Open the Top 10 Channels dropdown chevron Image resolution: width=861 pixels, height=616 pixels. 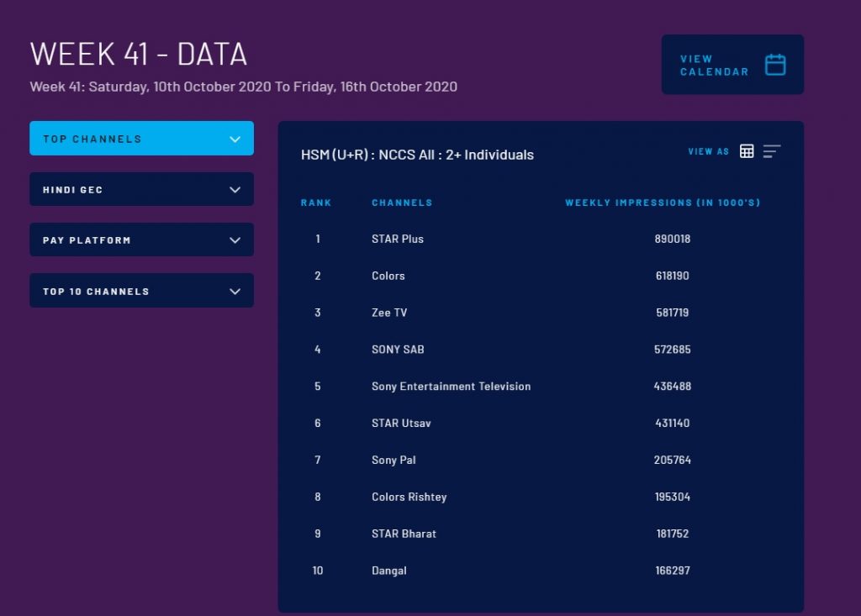click(x=235, y=292)
